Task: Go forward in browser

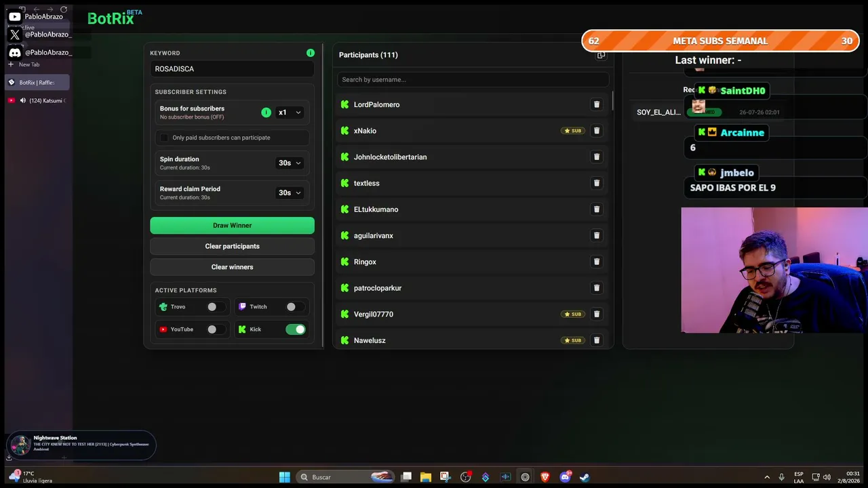Action: 50,9
